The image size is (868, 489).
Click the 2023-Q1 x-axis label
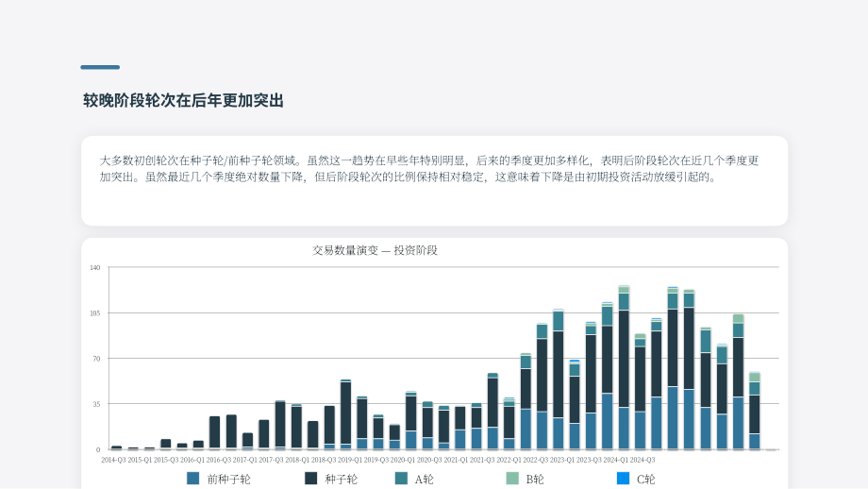coord(562,460)
